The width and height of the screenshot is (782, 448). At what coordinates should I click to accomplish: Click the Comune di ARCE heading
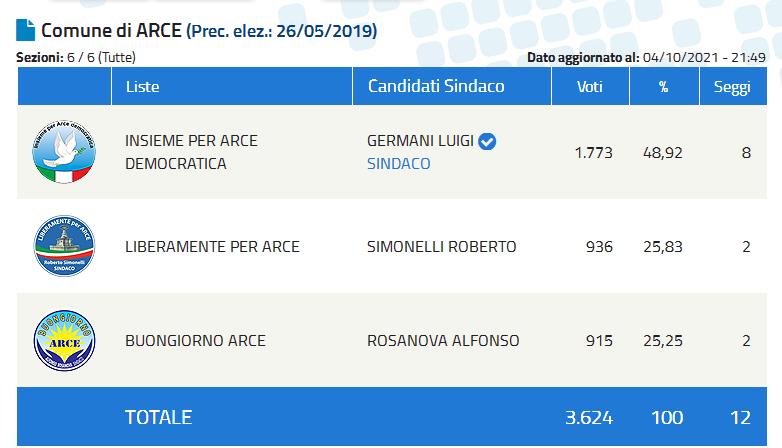click(111, 30)
